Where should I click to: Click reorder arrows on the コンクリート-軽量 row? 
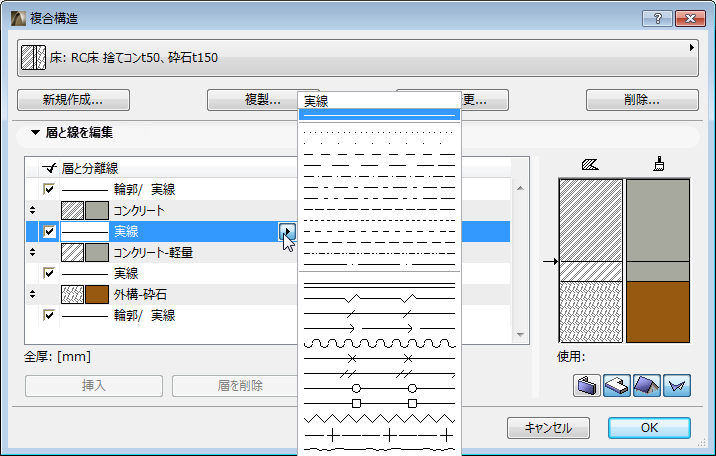[x=32, y=252]
